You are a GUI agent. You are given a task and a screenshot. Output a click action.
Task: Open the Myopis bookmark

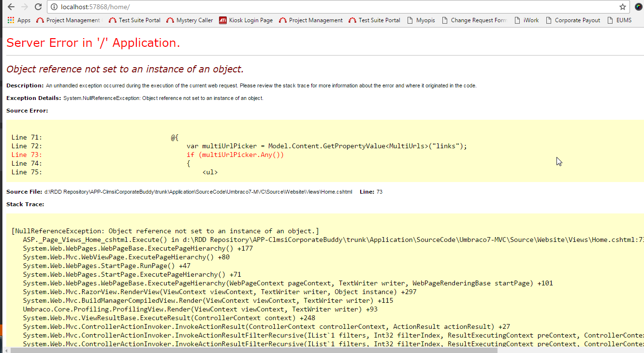click(x=421, y=20)
